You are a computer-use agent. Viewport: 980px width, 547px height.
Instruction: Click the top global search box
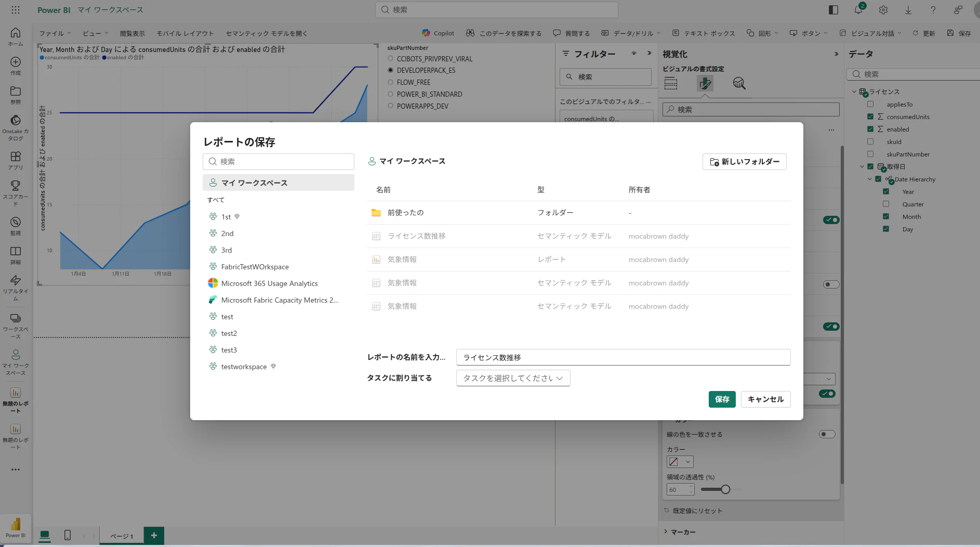tap(496, 10)
